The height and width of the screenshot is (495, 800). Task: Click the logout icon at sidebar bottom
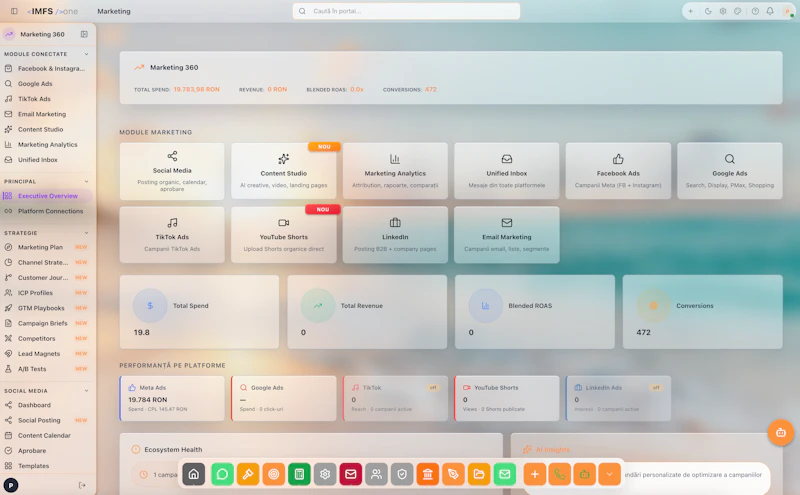point(82,485)
